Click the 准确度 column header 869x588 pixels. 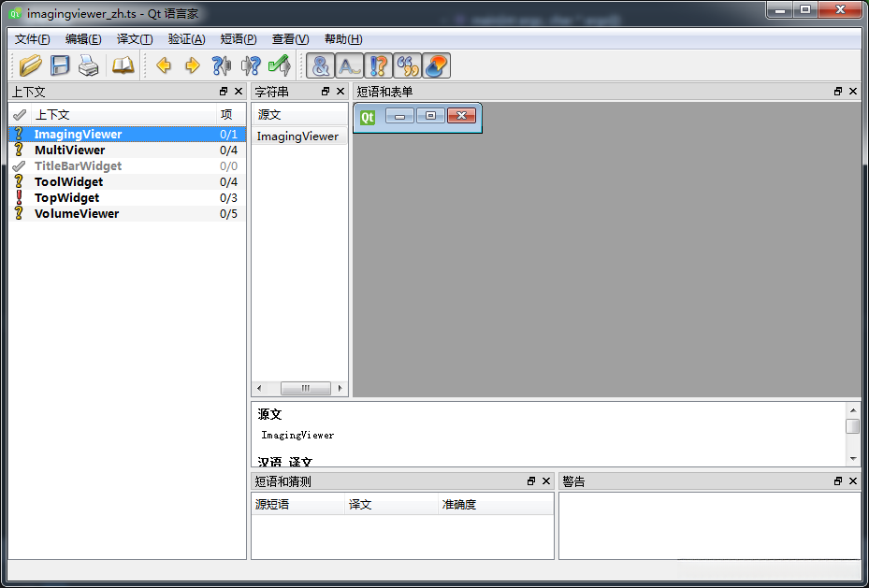pyautogui.click(x=496, y=505)
